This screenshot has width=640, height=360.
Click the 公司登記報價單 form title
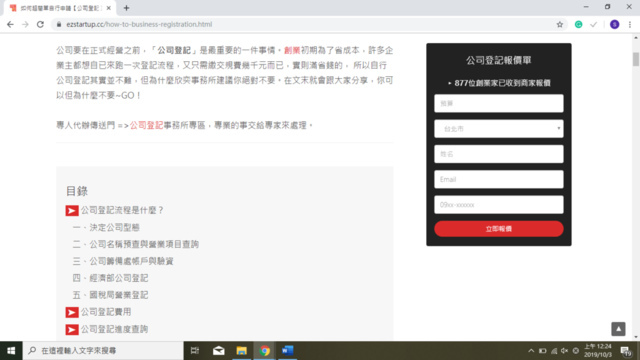[x=499, y=60]
